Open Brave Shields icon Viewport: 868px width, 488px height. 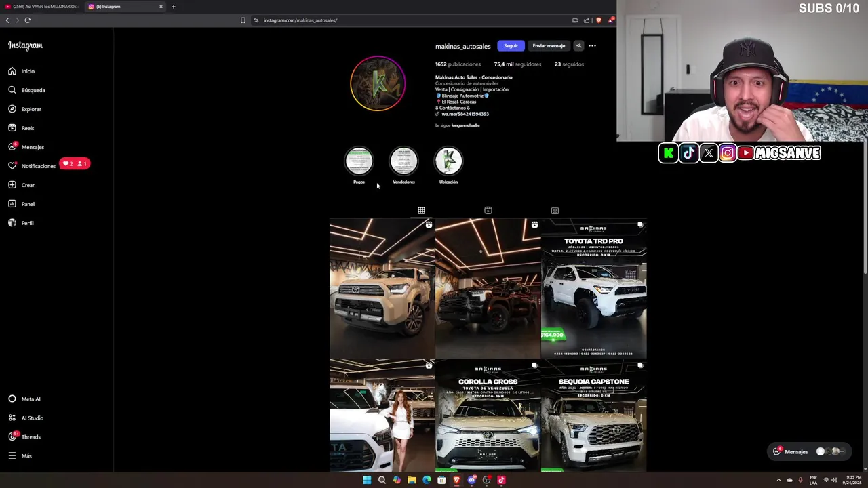click(x=598, y=20)
